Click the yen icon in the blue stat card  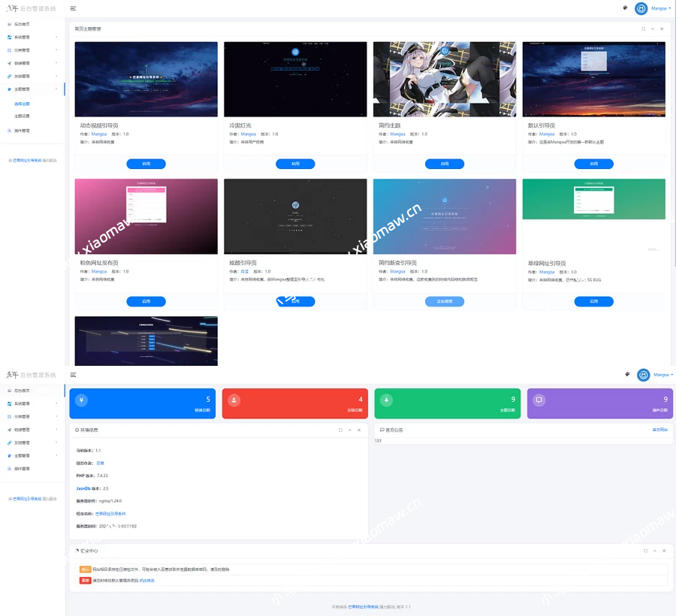(81, 400)
